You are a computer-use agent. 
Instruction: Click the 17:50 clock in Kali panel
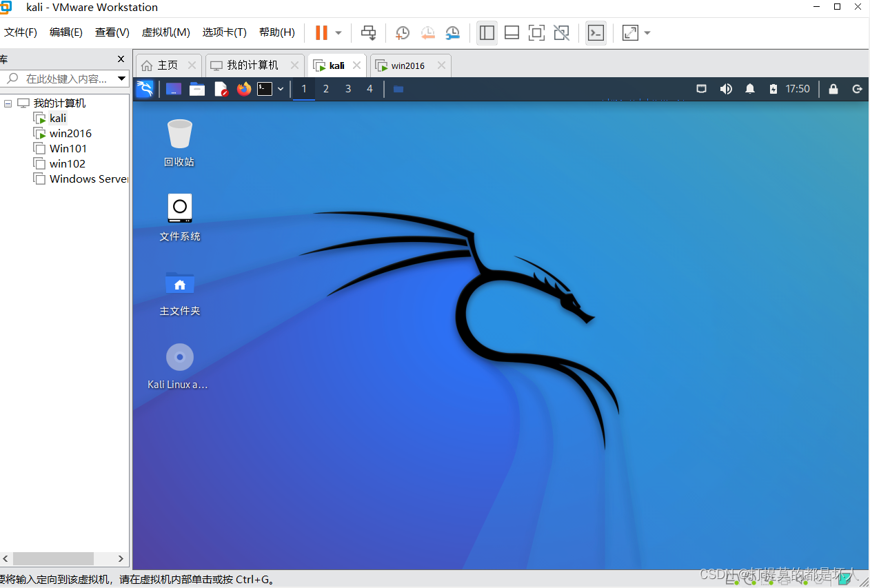click(x=798, y=89)
